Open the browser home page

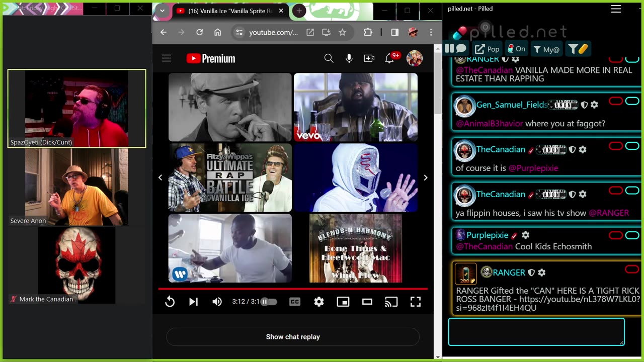[x=217, y=32]
